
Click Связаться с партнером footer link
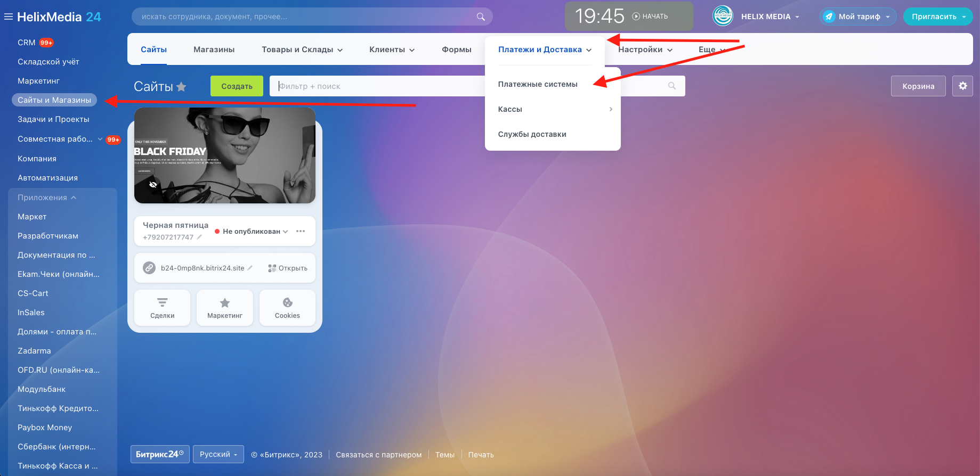(x=378, y=455)
